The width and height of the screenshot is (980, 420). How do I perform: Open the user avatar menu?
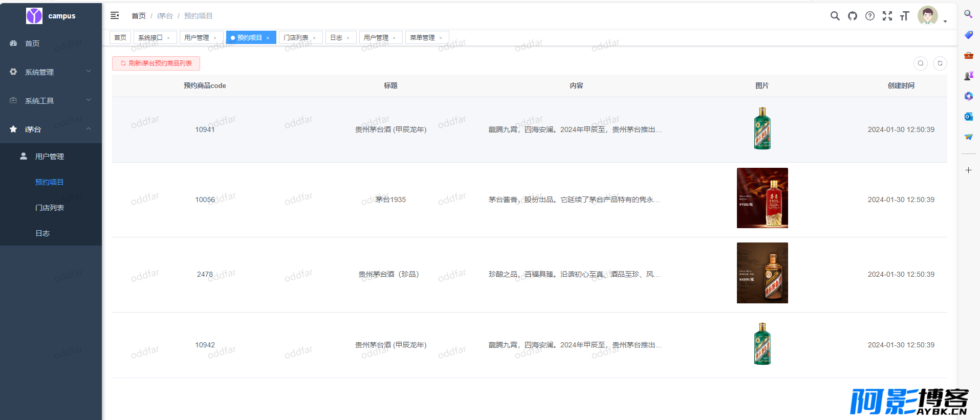point(927,16)
